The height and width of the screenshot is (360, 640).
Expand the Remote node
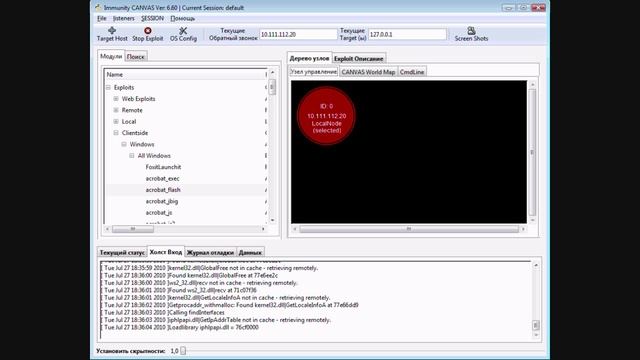[x=116, y=110]
